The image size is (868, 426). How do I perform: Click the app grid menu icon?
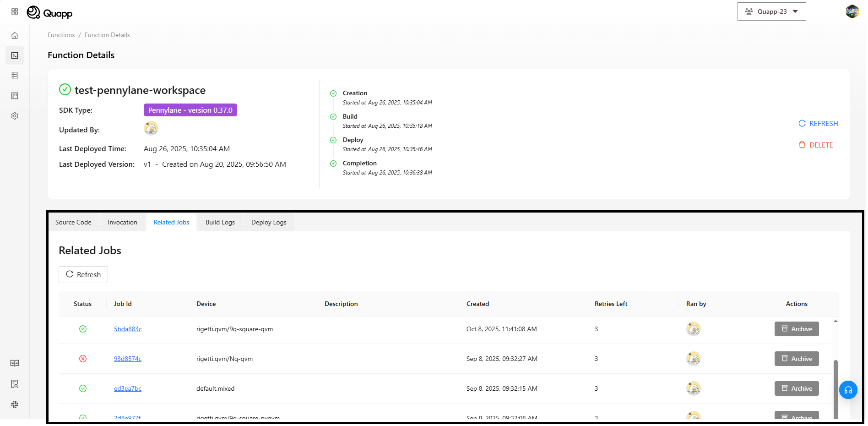click(15, 11)
